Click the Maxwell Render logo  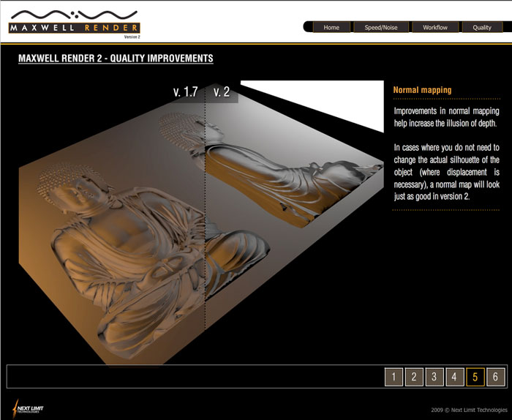(75, 24)
